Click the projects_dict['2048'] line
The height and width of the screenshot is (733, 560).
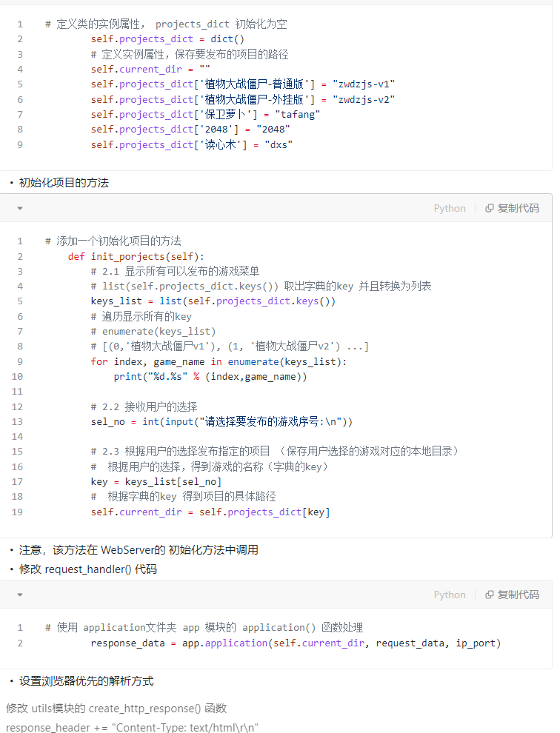click(x=190, y=130)
